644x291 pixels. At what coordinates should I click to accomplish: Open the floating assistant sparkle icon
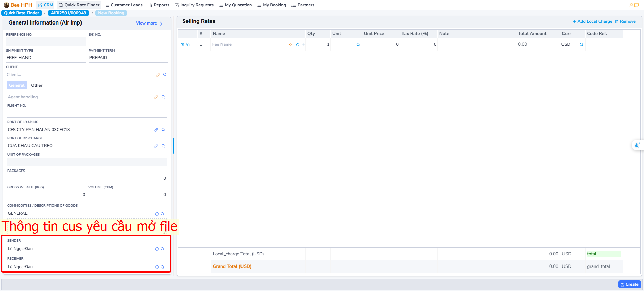pos(637,145)
